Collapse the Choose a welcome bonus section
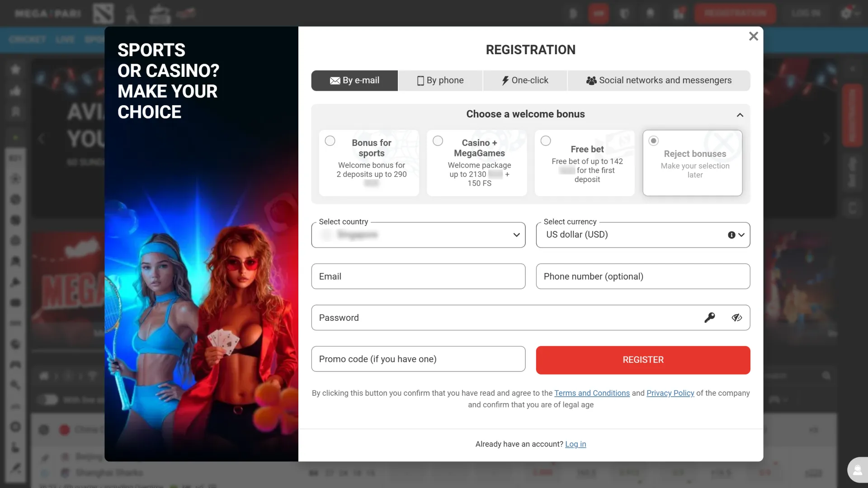 [740, 115]
